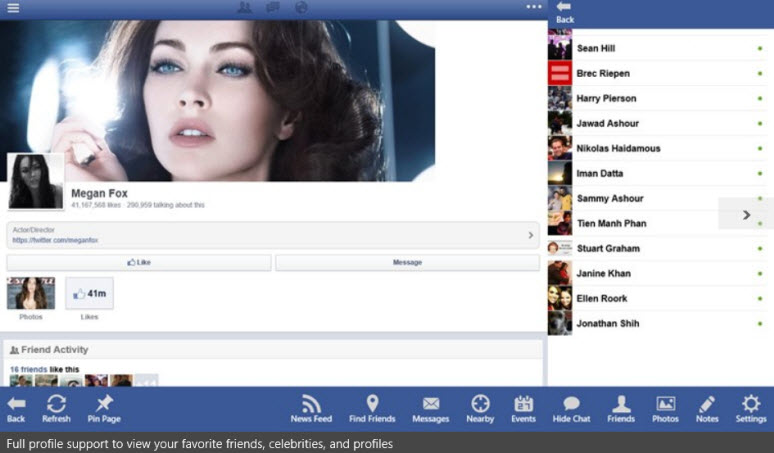Screen dimensions: 774x453
Task: Open the chat messages icon in top bar
Action: coord(273,7)
